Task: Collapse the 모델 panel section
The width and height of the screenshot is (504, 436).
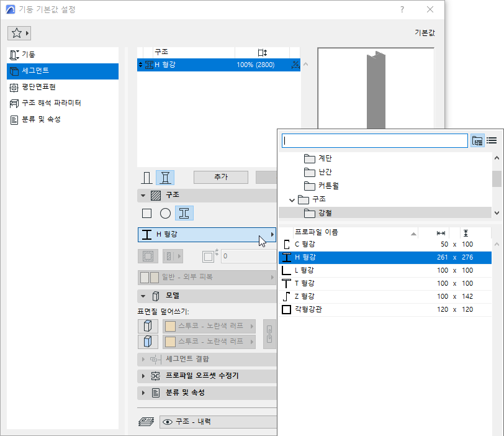Action: pyautogui.click(x=143, y=296)
